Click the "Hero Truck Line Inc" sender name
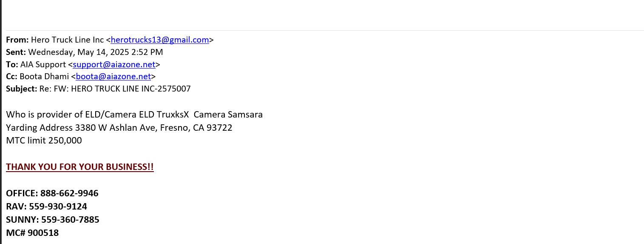644x244 pixels. point(67,40)
